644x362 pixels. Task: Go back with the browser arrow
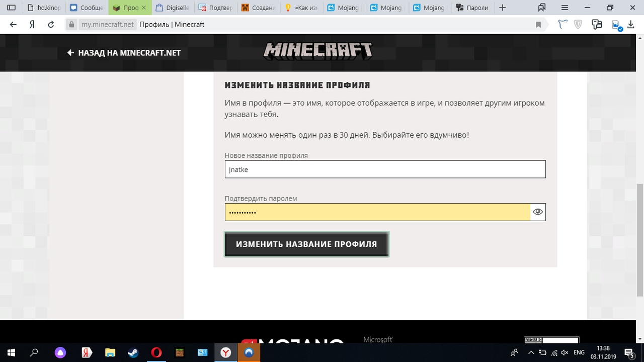pos(13,25)
